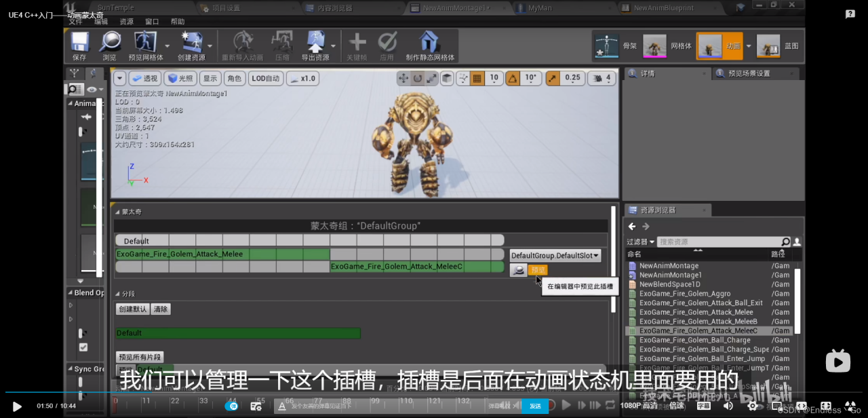Play the video with the play button
868x418 pixels.
[17, 406]
